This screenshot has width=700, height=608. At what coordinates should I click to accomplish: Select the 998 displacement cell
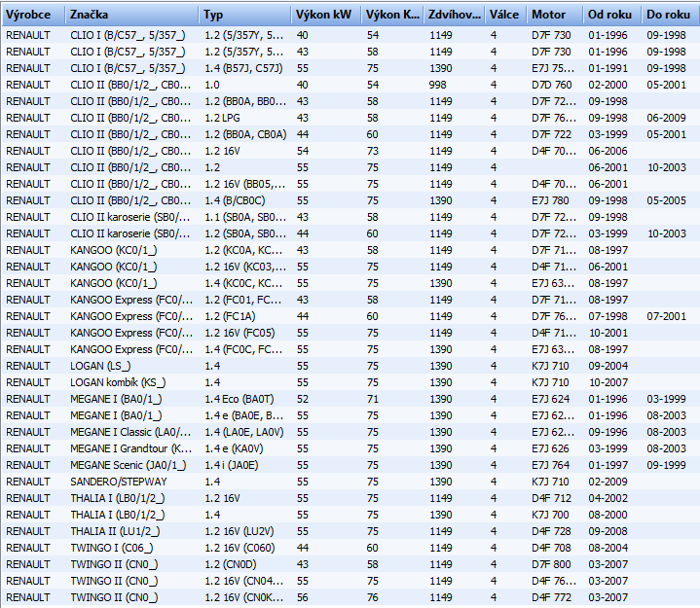point(437,85)
